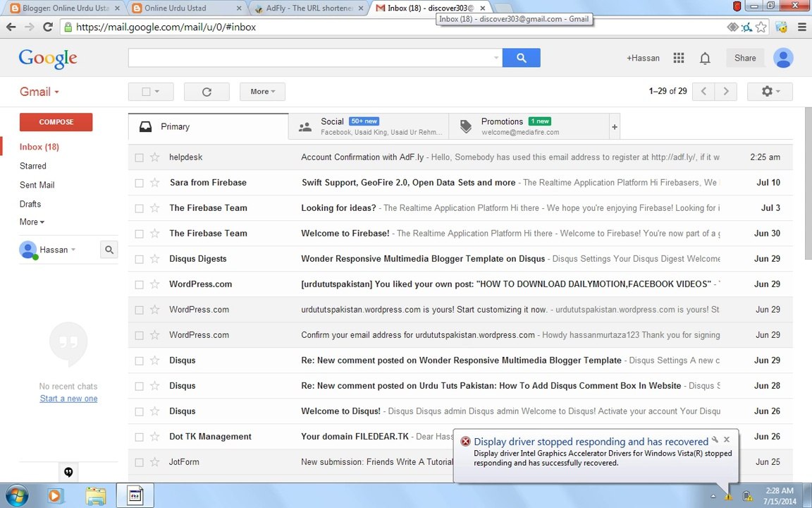Open Inbox (18) folder
The image size is (812, 508).
click(39, 147)
